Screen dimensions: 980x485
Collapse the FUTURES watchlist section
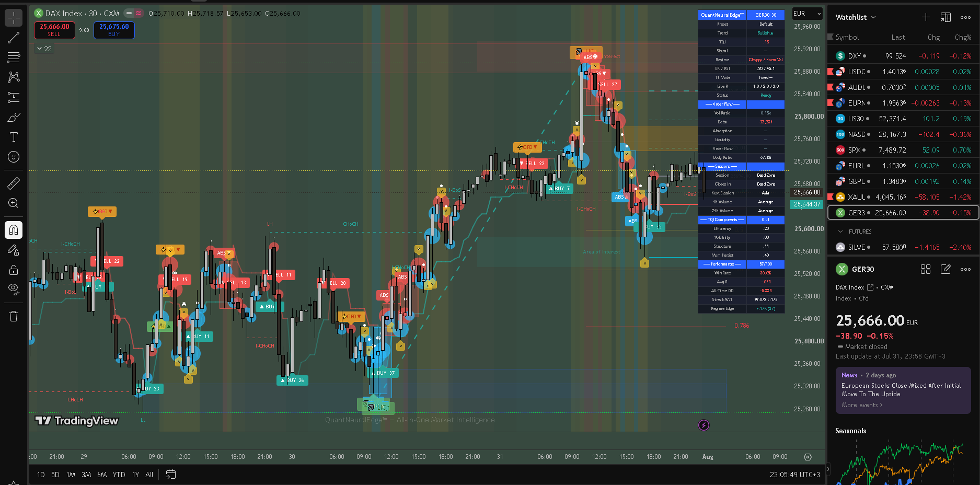[840, 232]
